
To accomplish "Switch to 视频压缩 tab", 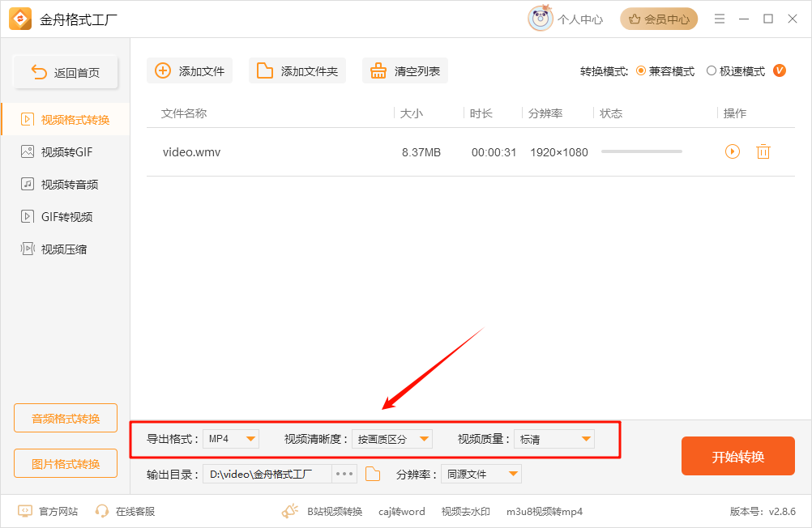I will [x=66, y=249].
